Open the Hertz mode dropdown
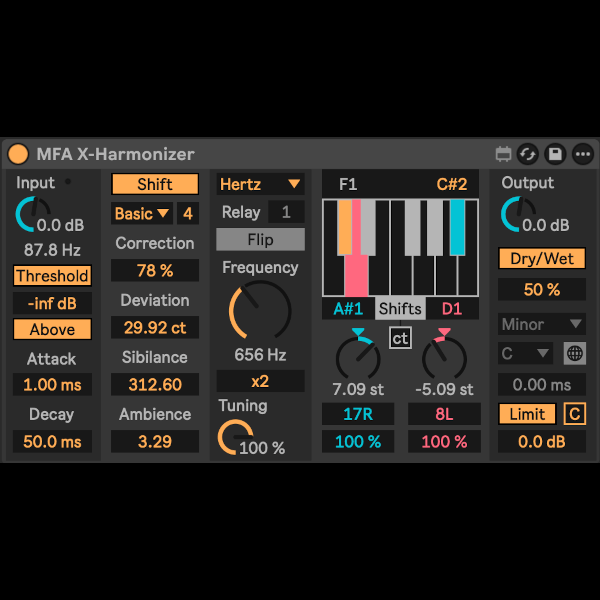The width and height of the screenshot is (600, 600). (260, 184)
